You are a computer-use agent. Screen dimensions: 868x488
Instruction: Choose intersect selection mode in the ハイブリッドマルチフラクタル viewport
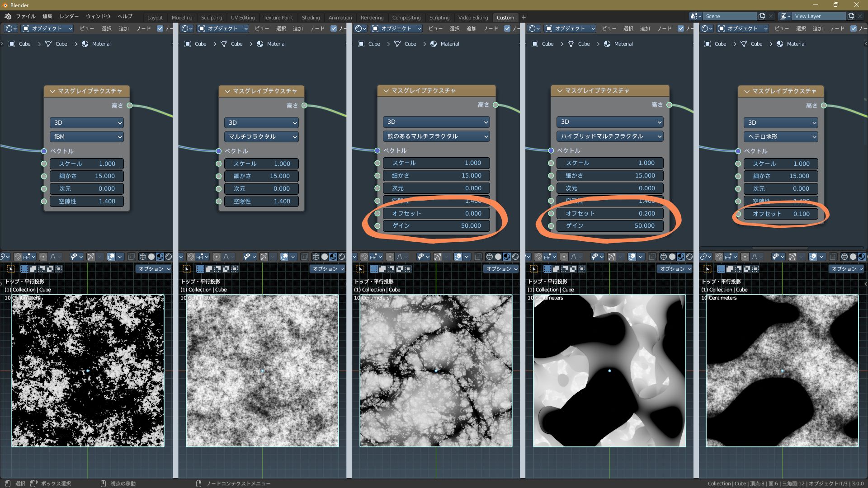[582, 269]
